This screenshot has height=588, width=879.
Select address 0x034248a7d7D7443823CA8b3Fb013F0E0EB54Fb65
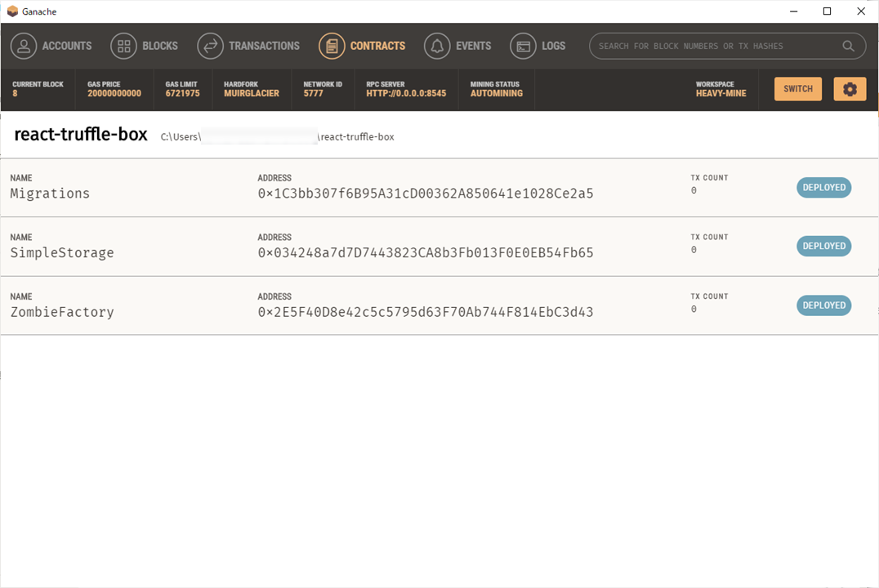(x=426, y=253)
